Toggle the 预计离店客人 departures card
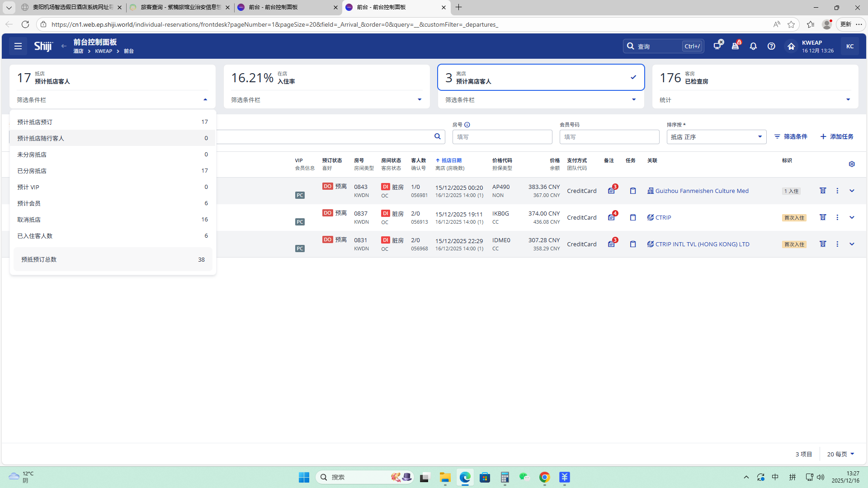Screen dimensions: 868x488 pyautogui.click(x=541, y=78)
